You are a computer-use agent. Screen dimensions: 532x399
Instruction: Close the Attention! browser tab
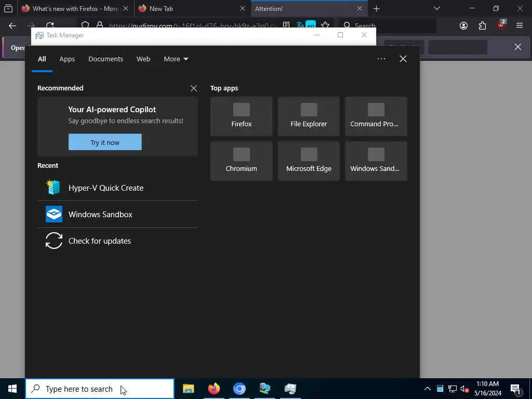pos(360,8)
